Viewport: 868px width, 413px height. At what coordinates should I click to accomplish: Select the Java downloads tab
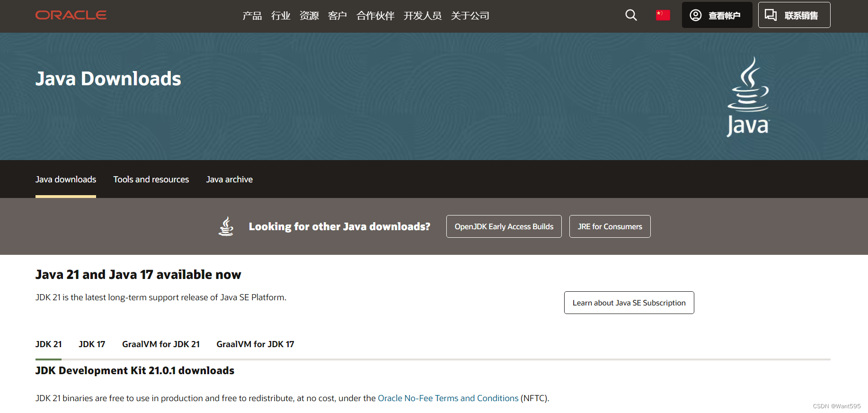pos(66,180)
